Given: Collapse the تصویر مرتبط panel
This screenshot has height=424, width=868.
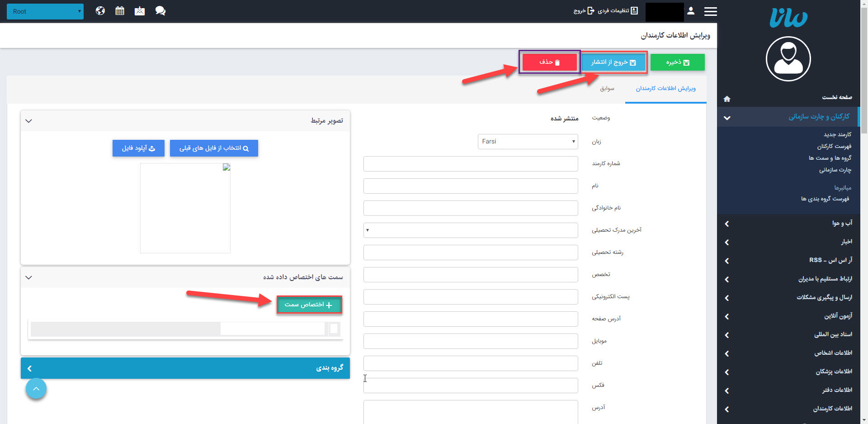Looking at the screenshot, I should click(28, 121).
